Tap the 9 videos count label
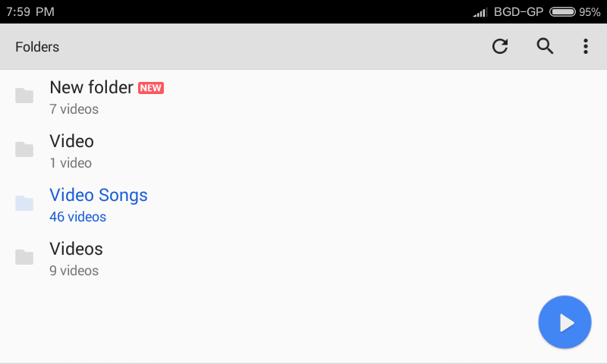Screen dimensions: 607x364 74,271
